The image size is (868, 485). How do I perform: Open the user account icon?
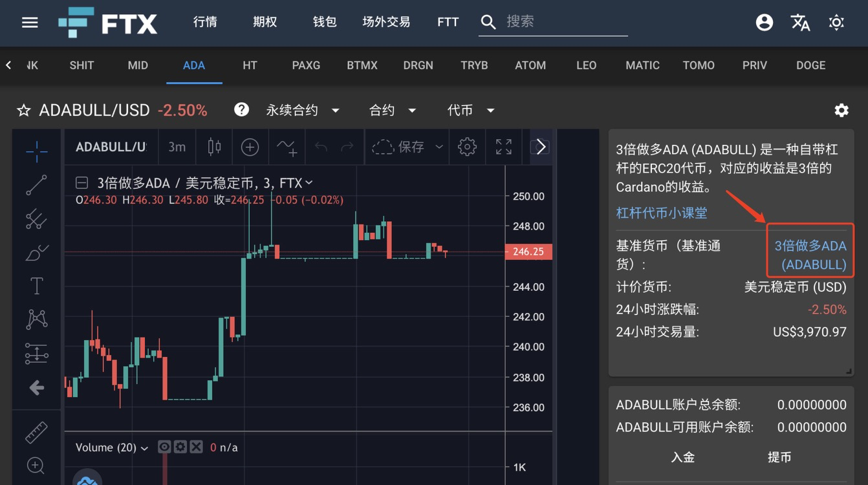[x=765, y=23]
